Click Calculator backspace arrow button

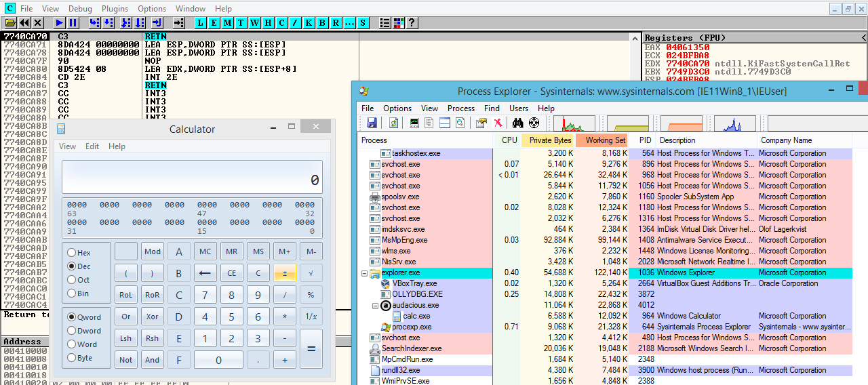[205, 273]
